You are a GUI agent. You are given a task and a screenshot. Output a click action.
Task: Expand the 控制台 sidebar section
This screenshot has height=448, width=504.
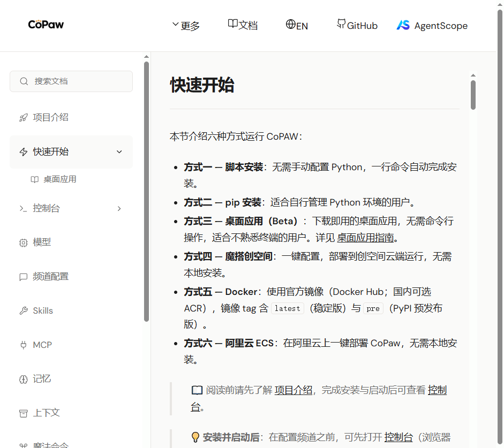119,209
